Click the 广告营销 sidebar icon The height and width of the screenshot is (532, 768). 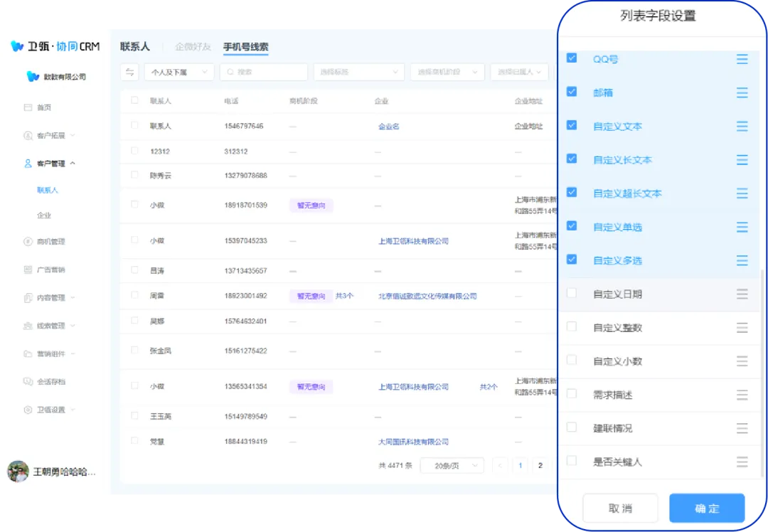point(28,270)
